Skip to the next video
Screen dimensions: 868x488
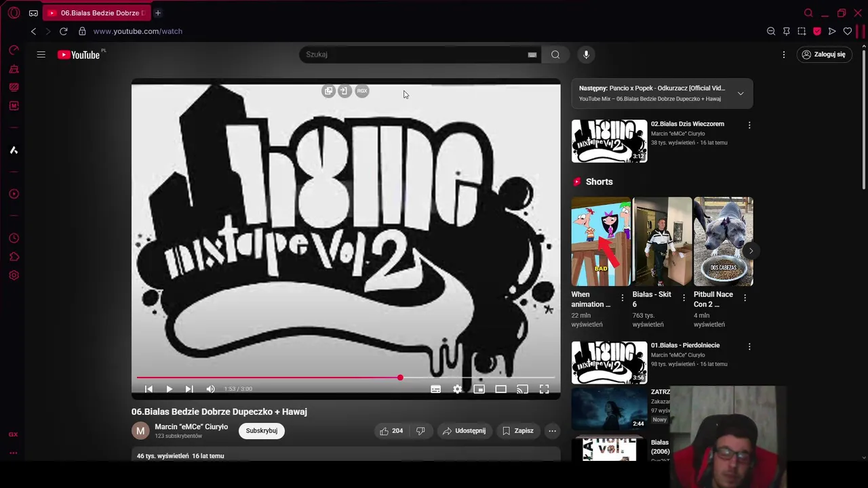[189, 389]
